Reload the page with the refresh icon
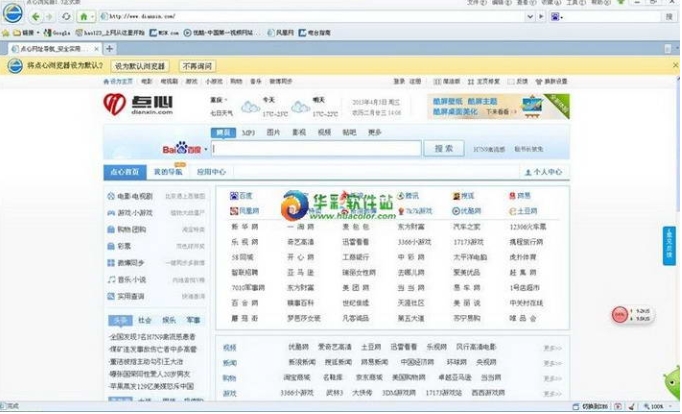This screenshot has width=682, height=414. [x=66, y=17]
